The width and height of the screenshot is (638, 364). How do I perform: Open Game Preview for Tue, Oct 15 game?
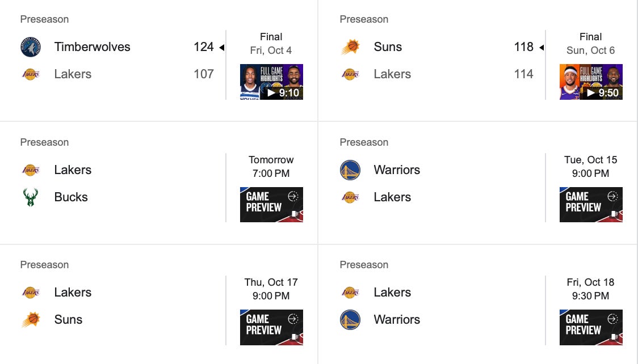click(x=591, y=205)
